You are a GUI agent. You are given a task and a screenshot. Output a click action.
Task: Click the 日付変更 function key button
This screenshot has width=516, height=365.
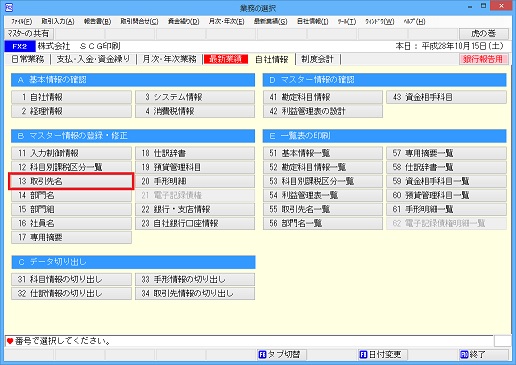[x=383, y=354]
